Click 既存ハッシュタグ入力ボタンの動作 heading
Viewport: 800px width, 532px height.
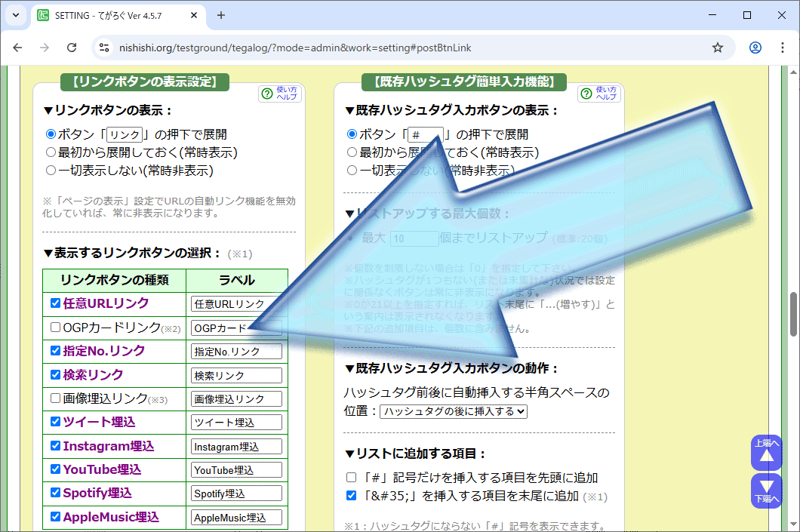point(452,367)
